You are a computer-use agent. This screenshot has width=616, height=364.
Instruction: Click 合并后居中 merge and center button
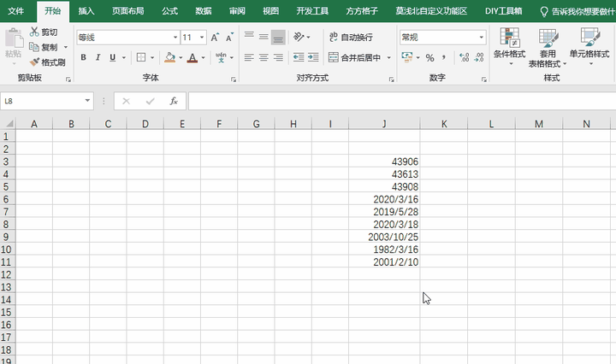point(355,57)
